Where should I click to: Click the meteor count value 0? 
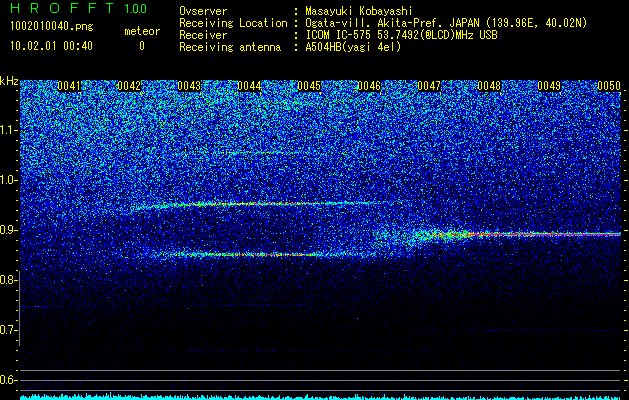click(x=142, y=46)
